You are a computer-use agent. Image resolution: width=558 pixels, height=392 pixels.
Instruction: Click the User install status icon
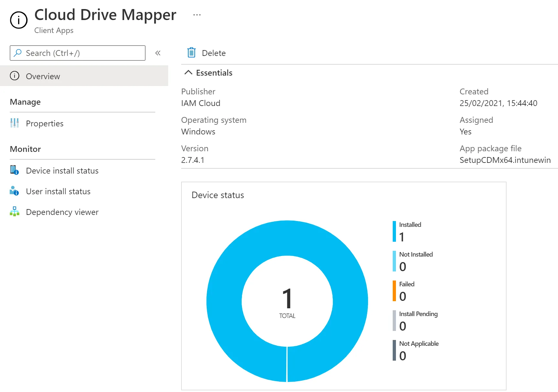tap(15, 191)
